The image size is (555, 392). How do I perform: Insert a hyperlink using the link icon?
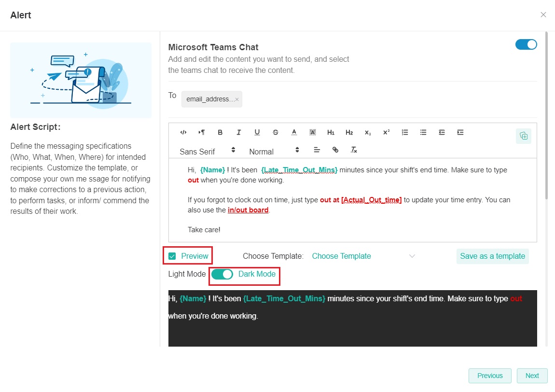pyautogui.click(x=335, y=150)
